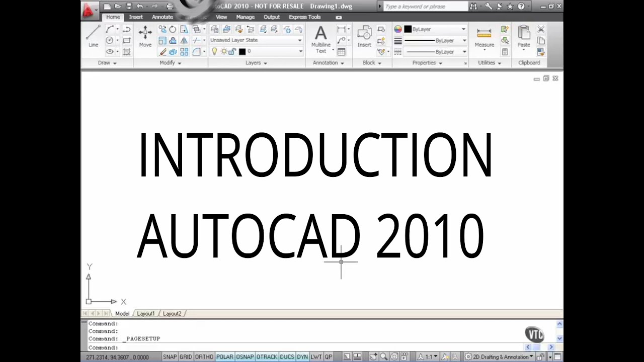Open Layer Properties manager icon

tap(214, 29)
